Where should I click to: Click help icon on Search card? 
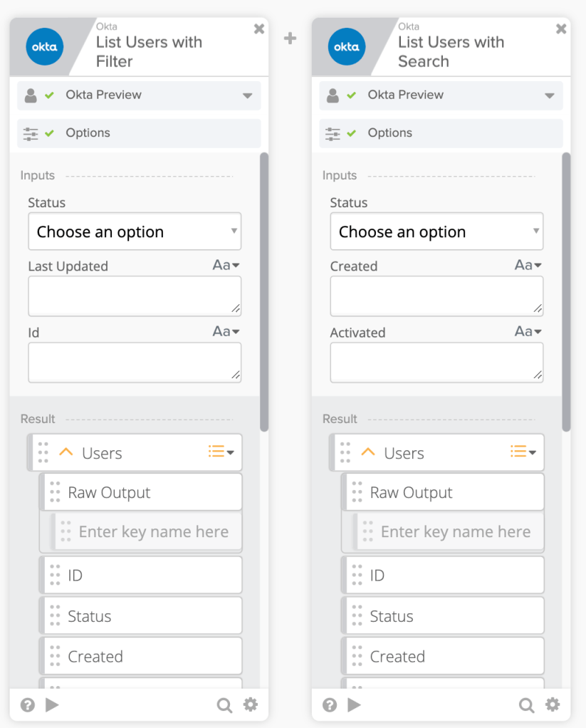[x=330, y=705]
